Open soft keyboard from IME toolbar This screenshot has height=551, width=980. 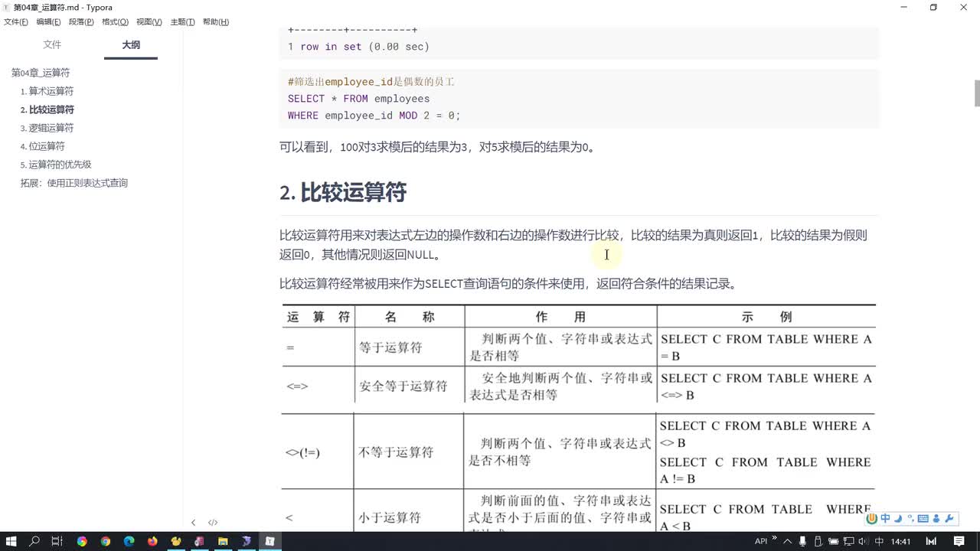click(923, 518)
